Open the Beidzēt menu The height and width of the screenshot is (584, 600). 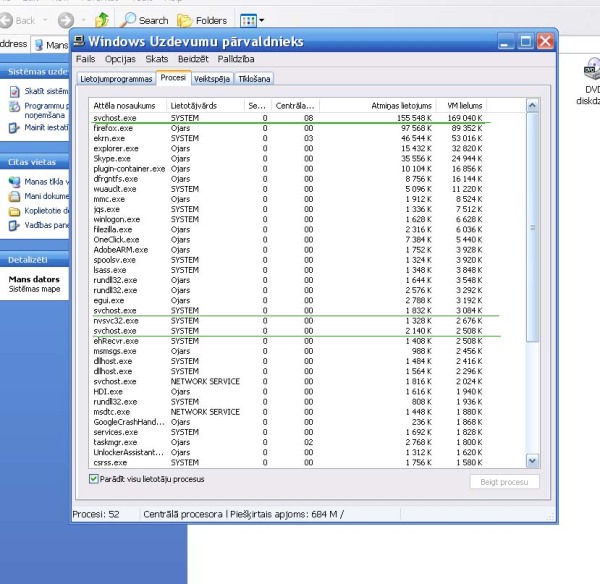[193, 59]
